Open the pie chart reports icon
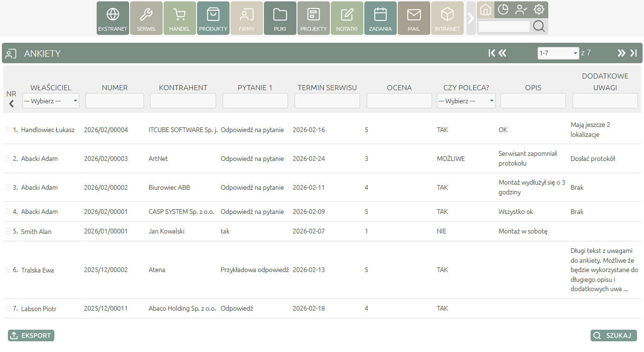 pos(503,9)
